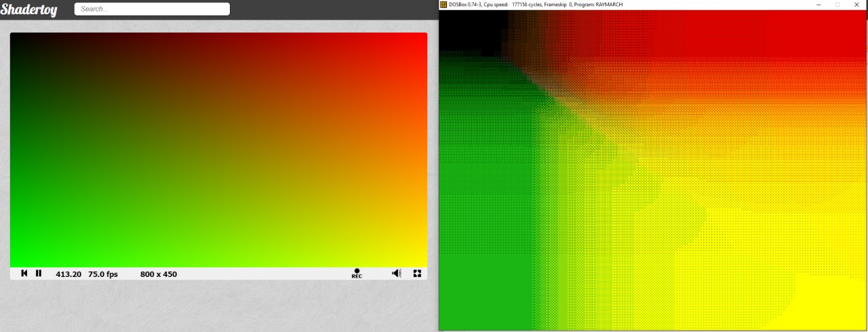The height and width of the screenshot is (332, 868).
Task: Click the 413.20 elapsed time readout
Action: point(68,274)
